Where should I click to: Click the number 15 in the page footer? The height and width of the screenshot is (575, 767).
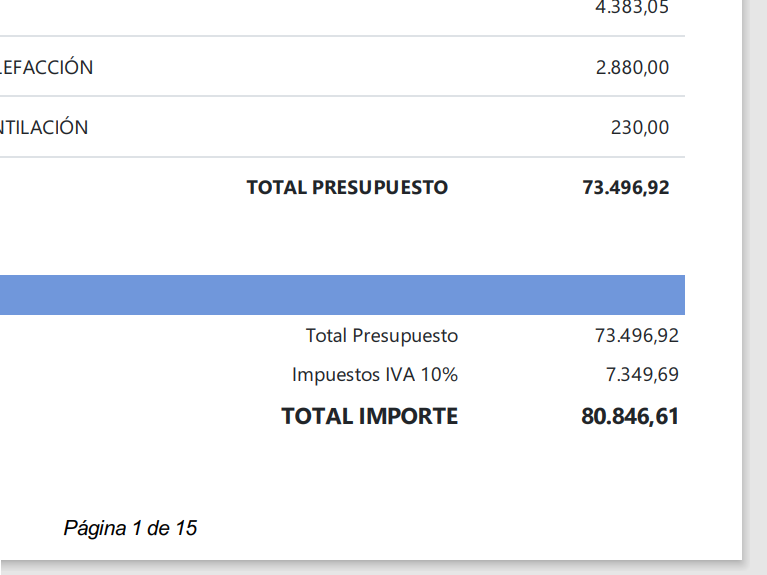[x=187, y=528]
